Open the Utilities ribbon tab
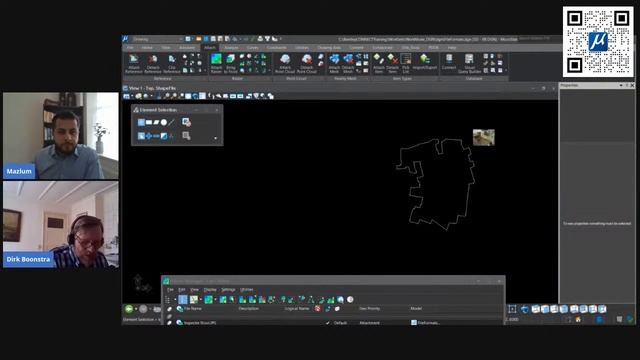Screen dimensions: 640x360 [x=302, y=48]
